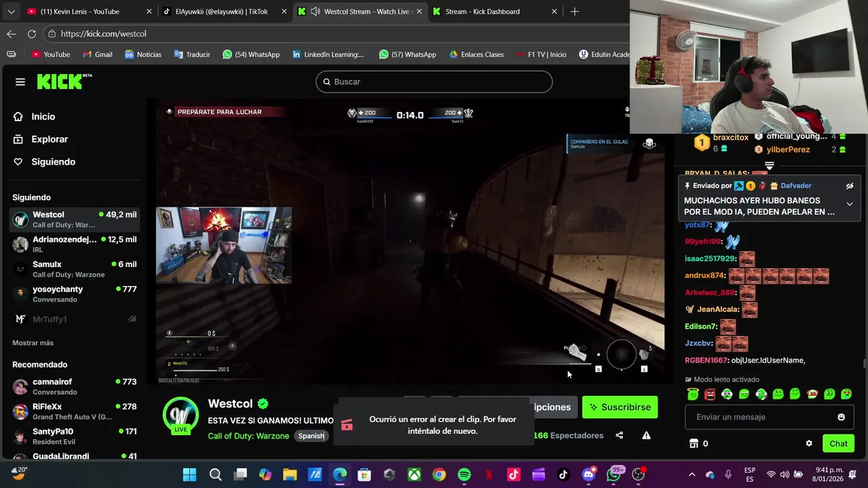Screen dimensions: 868x488
Task: Expand the pinned message from Dafvader
Action: [x=850, y=204]
